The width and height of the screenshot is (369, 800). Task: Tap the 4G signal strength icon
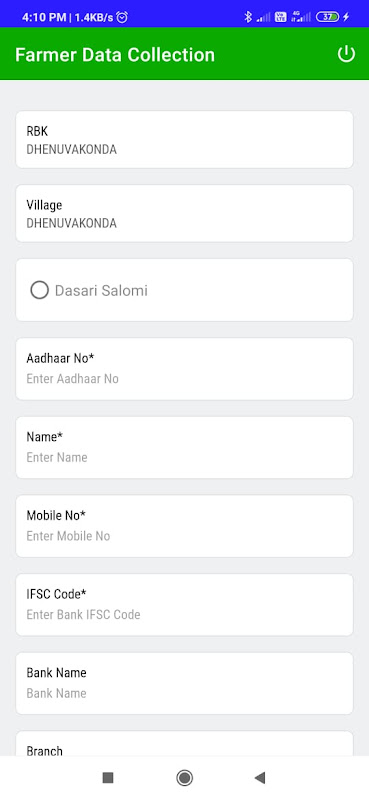click(301, 17)
